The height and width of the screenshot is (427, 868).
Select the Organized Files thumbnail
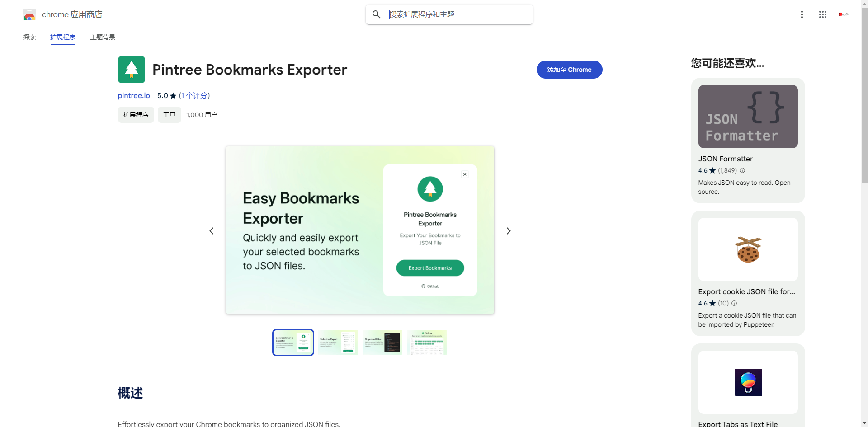[x=382, y=343]
